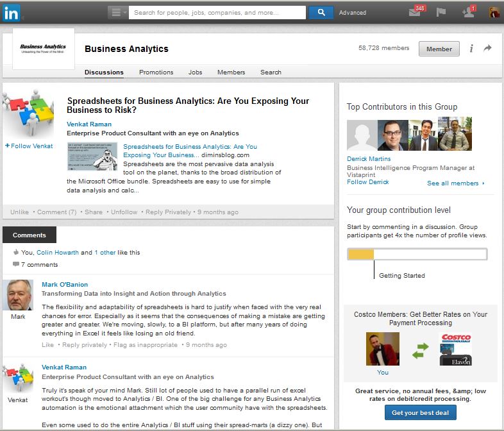Expand See all members list
The height and width of the screenshot is (431, 504).
[455, 183]
